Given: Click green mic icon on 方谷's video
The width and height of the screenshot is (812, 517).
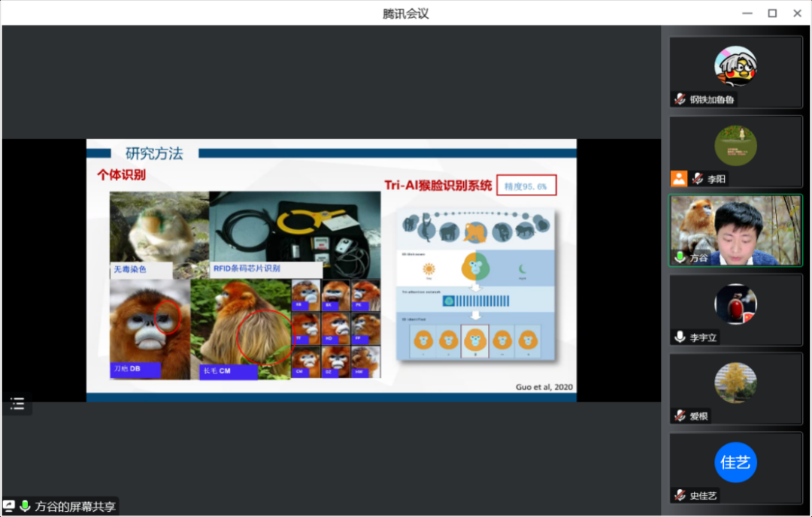Looking at the screenshot, I should pos(680,258).
